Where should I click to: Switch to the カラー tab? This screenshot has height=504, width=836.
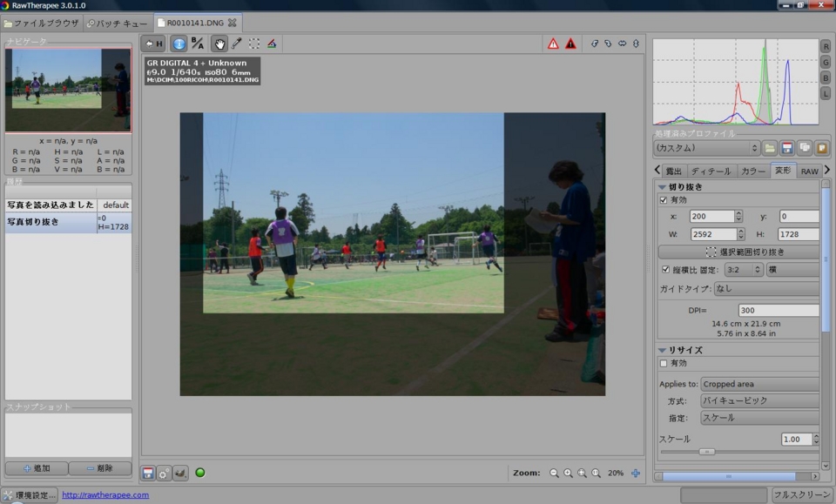752,171
